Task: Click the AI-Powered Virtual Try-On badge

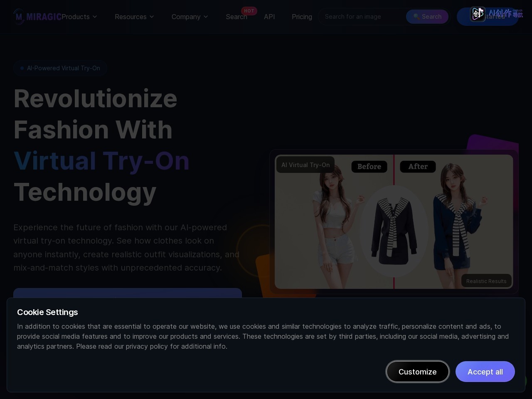Action: [61, 68]
